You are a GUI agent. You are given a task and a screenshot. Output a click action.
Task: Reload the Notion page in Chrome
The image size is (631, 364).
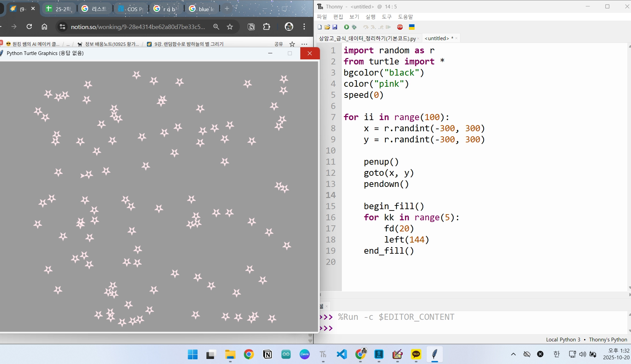(x=29, y=27)
